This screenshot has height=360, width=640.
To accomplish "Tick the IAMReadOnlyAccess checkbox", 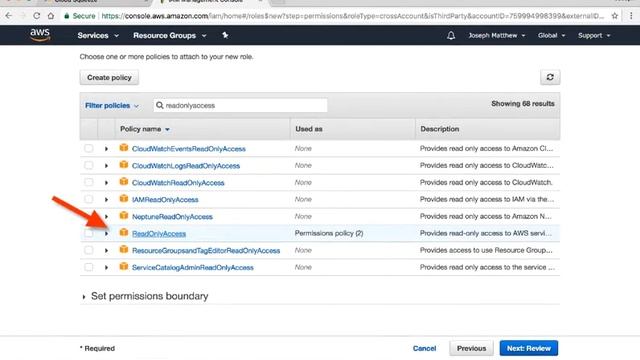I will [89, 199].
